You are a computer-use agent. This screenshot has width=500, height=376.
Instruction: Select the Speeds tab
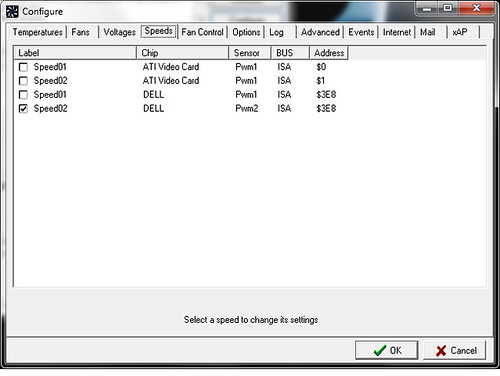click(159, 31)
